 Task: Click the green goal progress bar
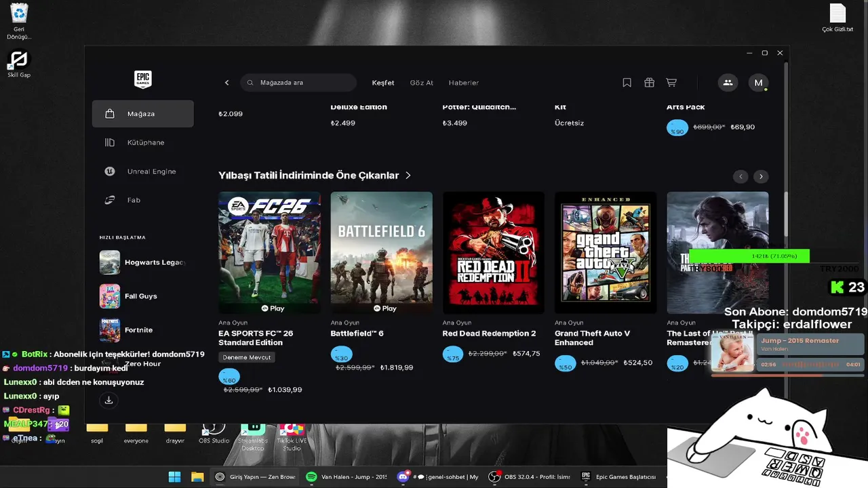click(749, 256)
